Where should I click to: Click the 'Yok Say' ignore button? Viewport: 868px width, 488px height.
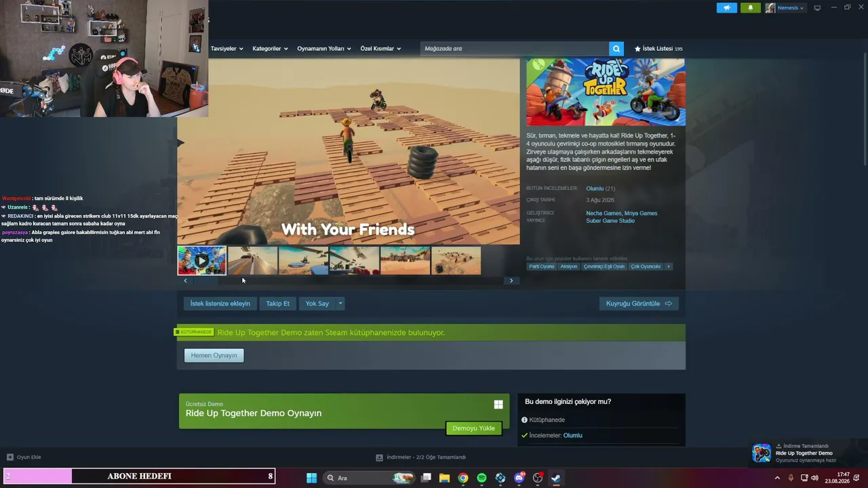[x=317, y=304]
